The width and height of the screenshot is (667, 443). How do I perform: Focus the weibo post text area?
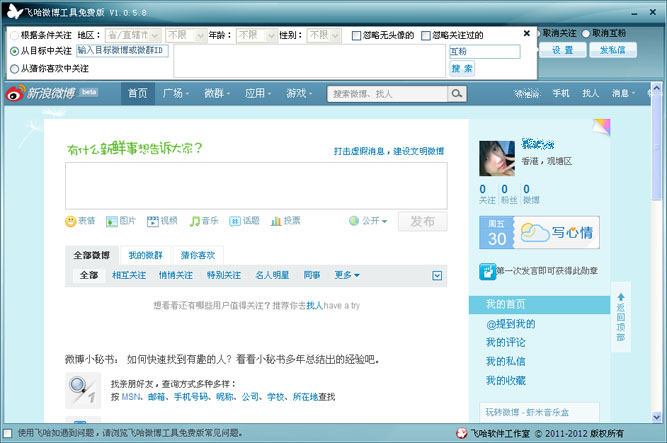[256, 186]
